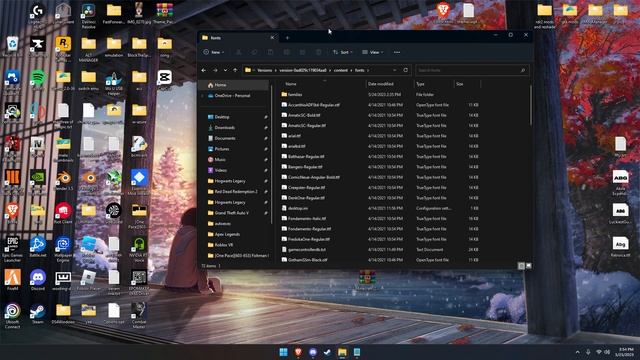Open OneDrive - Personal in sidebar

[x=232, y=96]
